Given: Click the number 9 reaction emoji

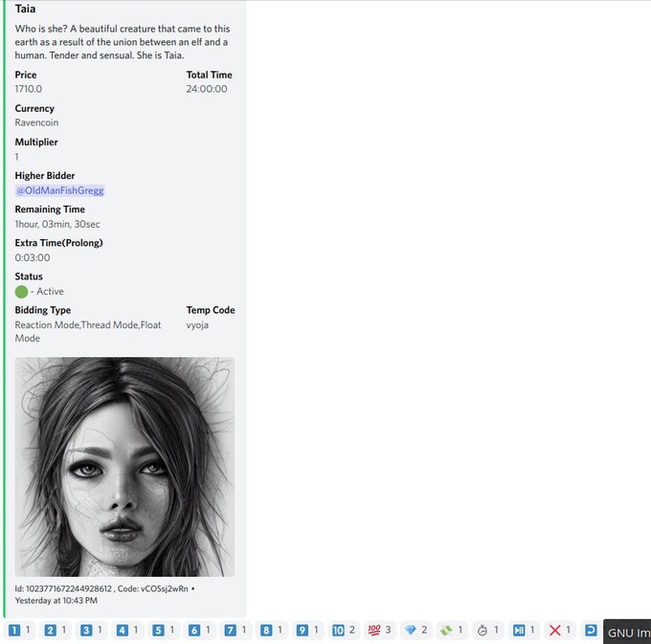Looking at the screenshot, I should pyautogui.click(x=308, y=631).
